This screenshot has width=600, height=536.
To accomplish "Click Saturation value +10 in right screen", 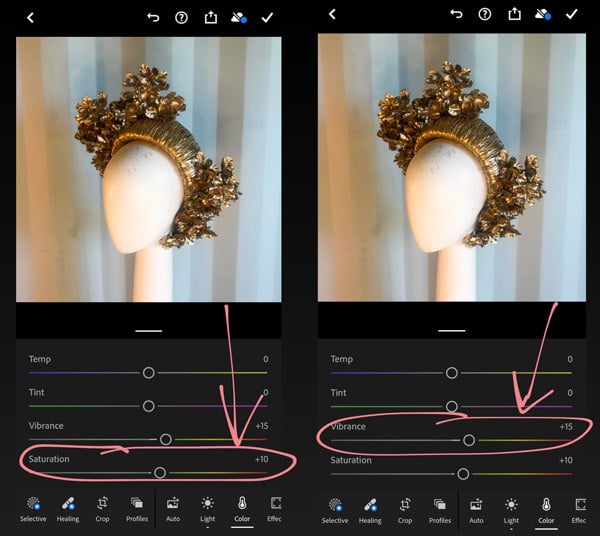I will coord(566,460).
